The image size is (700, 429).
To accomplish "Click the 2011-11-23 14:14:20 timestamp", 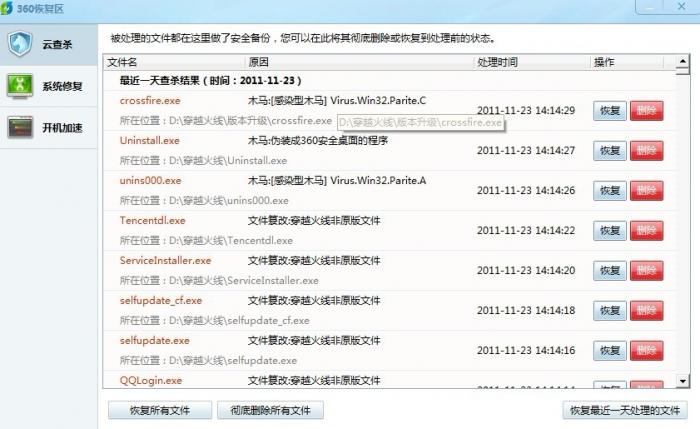I will coord(526,270).
